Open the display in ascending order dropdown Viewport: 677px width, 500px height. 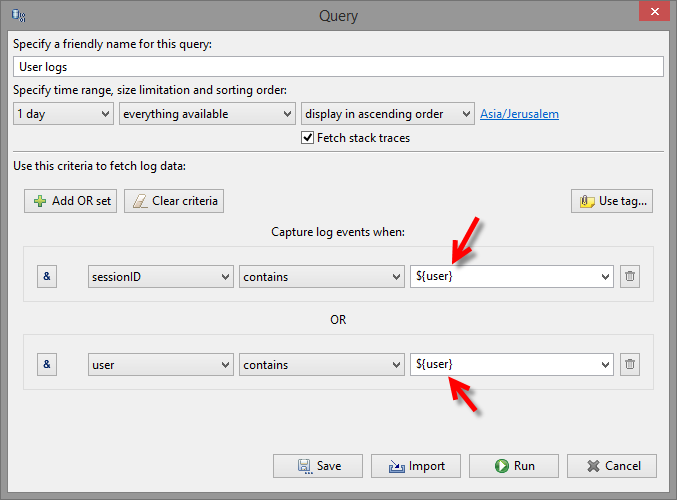click(x=388, y=114)
